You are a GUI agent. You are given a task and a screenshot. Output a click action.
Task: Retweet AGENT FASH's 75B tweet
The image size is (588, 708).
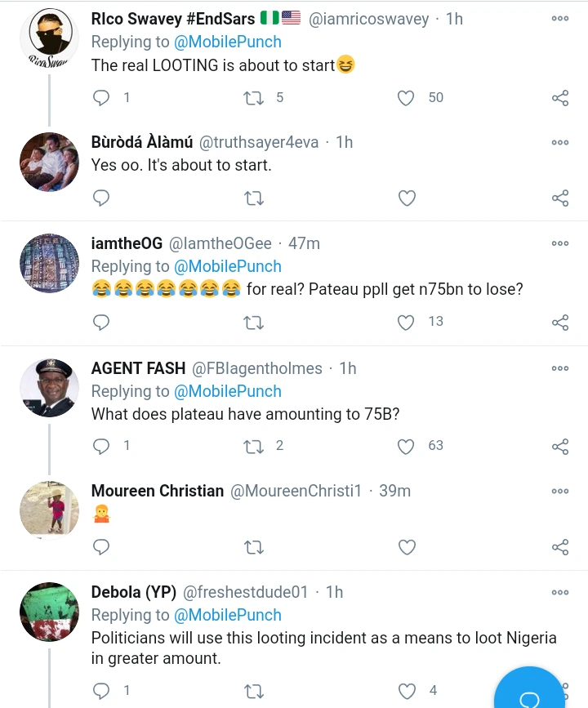pos(254,446)
